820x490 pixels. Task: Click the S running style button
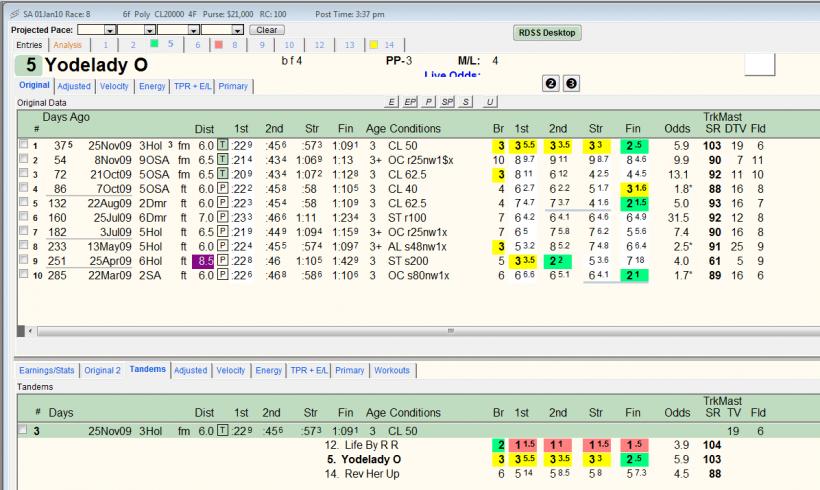(465, 102)
